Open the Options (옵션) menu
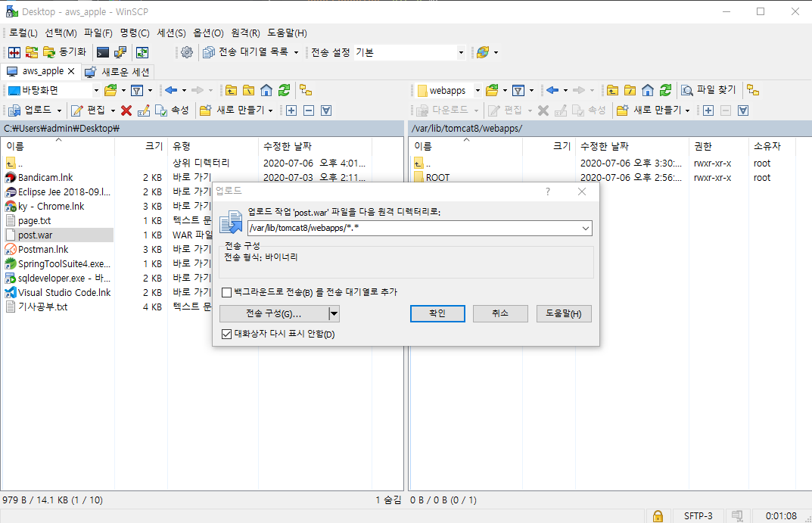Image resolution: width=812 pixels, height=523 pixels. pos(208,33)
